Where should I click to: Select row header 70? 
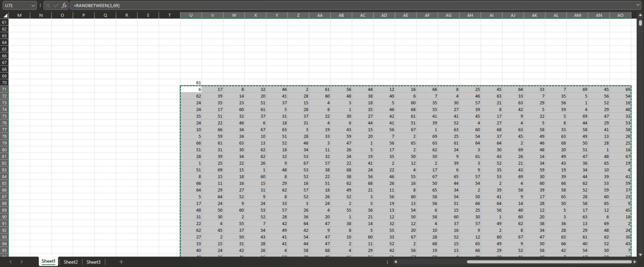[x=5, y=82]
